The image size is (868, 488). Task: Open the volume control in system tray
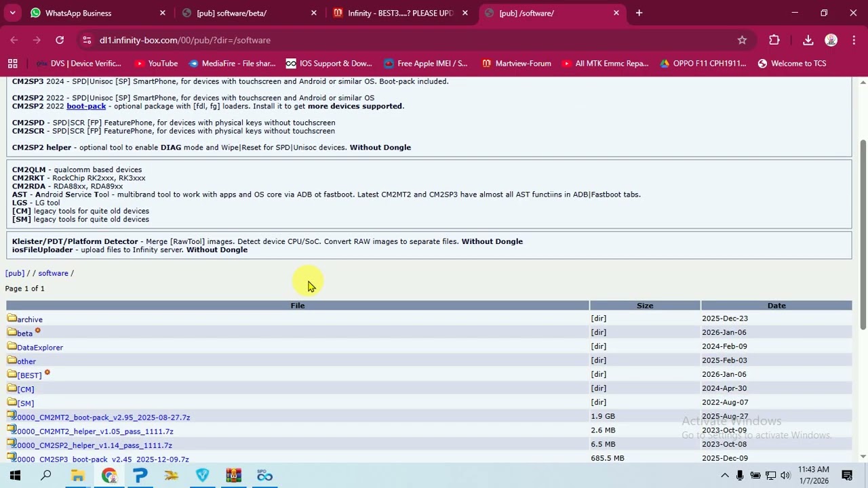785,476
